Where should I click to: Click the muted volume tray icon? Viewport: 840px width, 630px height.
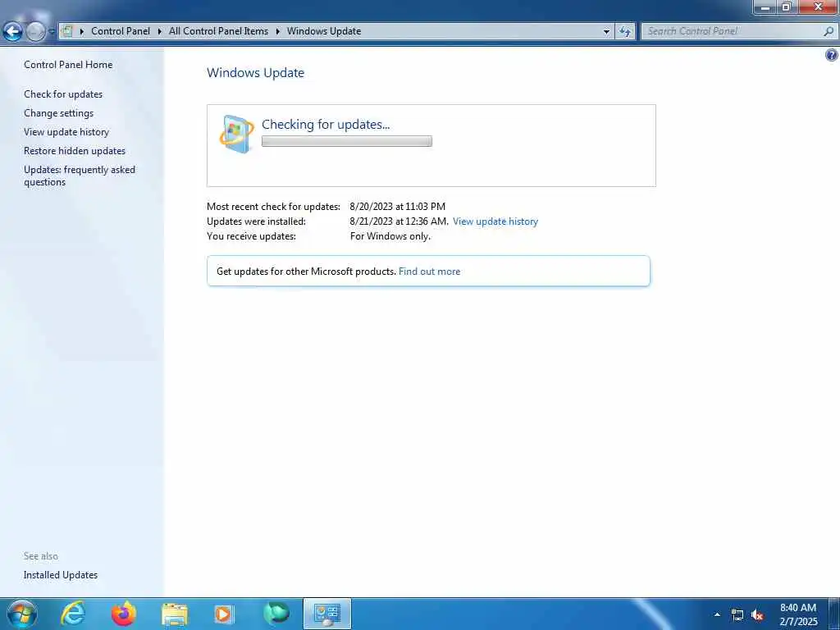[x=757, y=615]
